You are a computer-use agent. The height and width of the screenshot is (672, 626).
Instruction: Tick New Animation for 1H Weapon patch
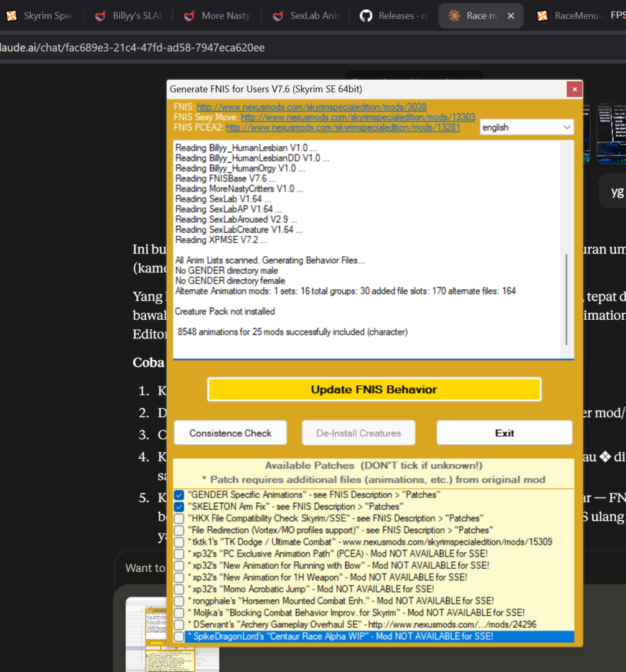(x=179, y=577)
